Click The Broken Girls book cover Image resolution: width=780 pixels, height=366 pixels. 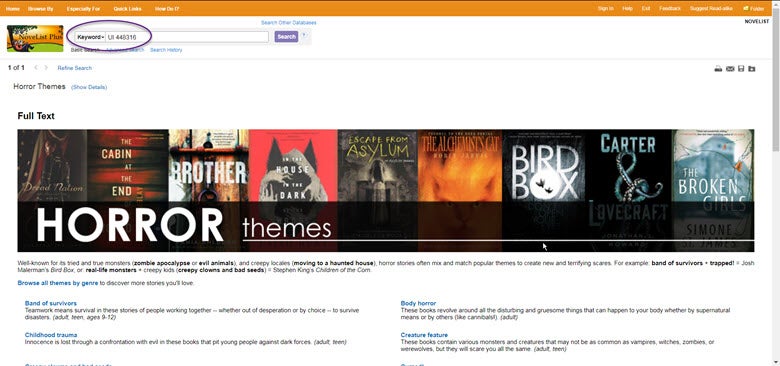click(x=713, y=190)
